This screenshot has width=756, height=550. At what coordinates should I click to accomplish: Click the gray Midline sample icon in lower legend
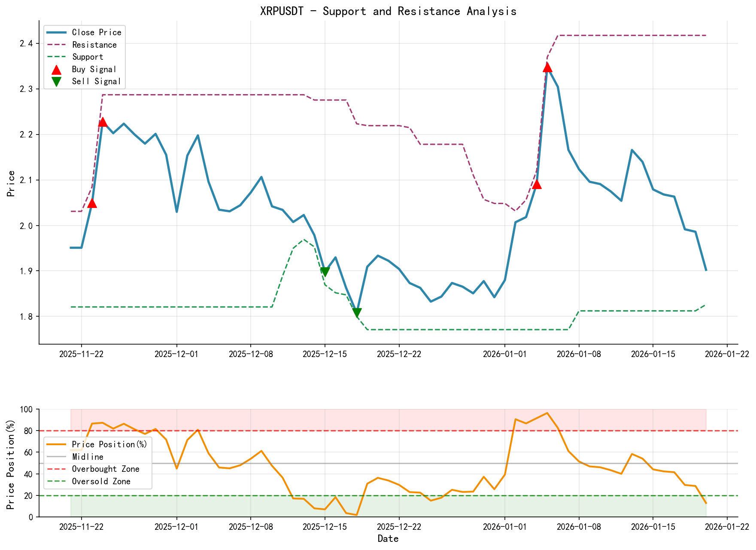[x=57, y=457]
